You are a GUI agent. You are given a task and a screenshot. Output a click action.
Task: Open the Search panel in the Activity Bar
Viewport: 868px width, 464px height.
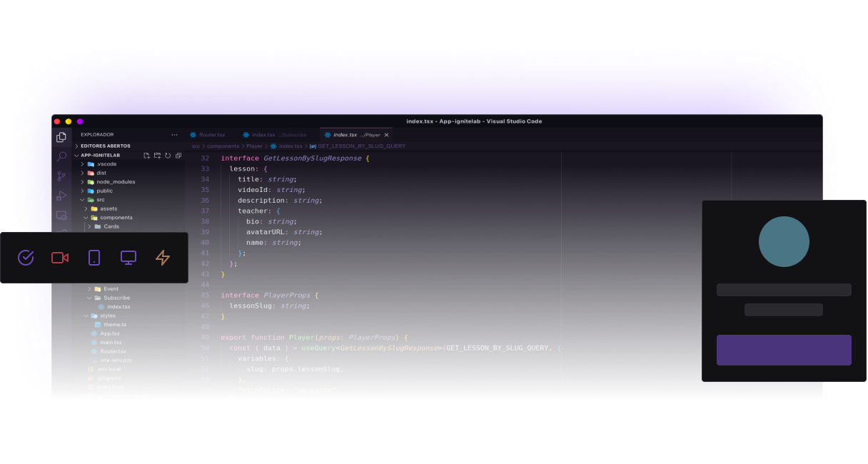(x=61, y=155)
